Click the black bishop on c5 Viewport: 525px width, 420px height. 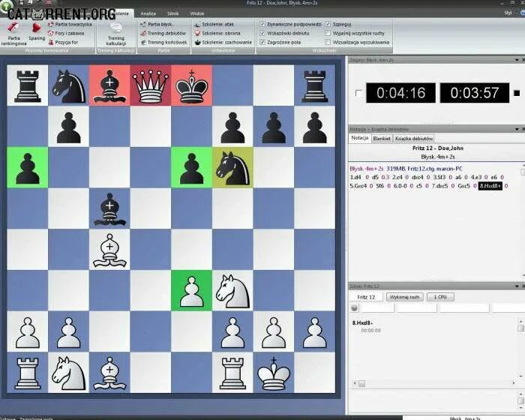coord(109,208)
